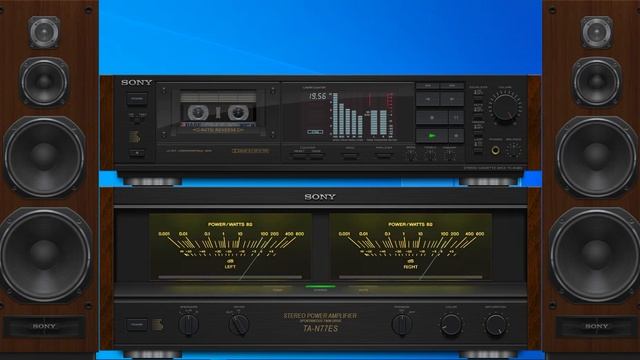Click the small record button right of play
Image resolution: width=640 pixels, height=360 pixels.
click(x=456, y=136)
